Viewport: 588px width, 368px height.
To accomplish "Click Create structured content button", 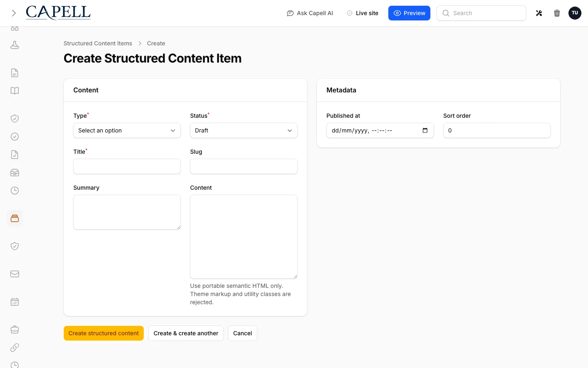I will 104,333.
